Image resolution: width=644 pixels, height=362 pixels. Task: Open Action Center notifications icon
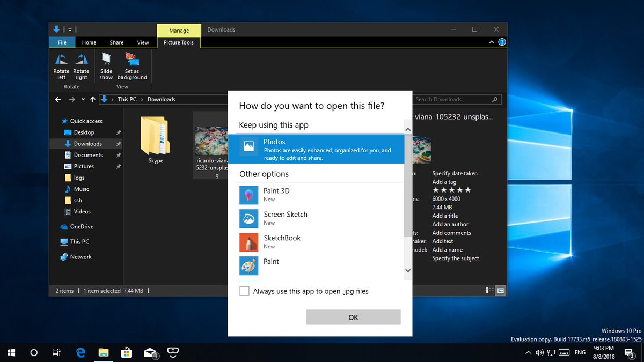(x=629, y=352)
